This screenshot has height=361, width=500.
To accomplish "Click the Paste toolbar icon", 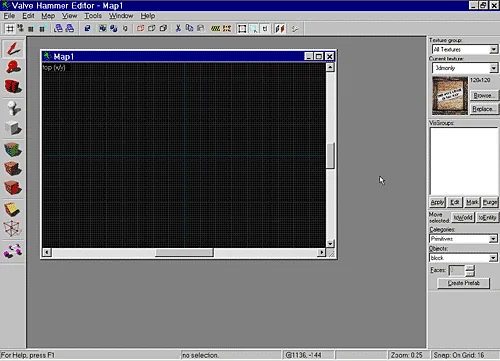I will pos(200,29).
